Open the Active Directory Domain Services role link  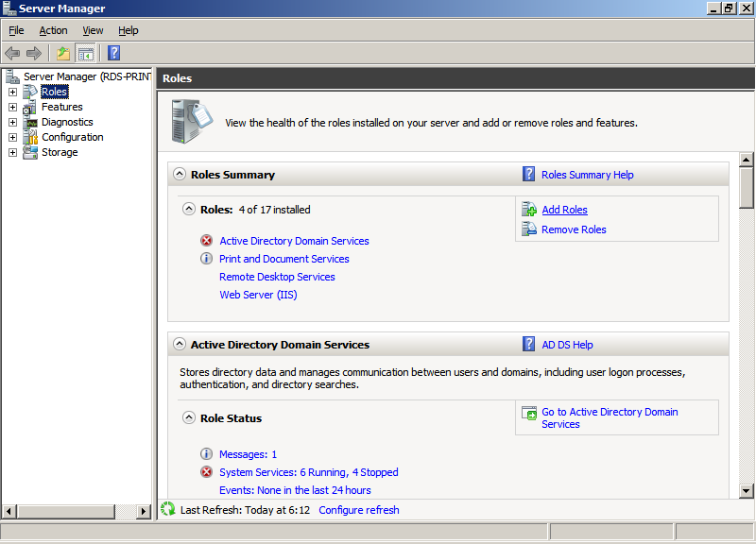pos(294,241)
